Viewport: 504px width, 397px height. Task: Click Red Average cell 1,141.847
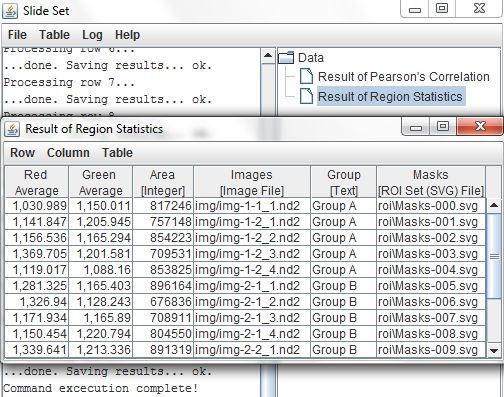pos(37,222)
